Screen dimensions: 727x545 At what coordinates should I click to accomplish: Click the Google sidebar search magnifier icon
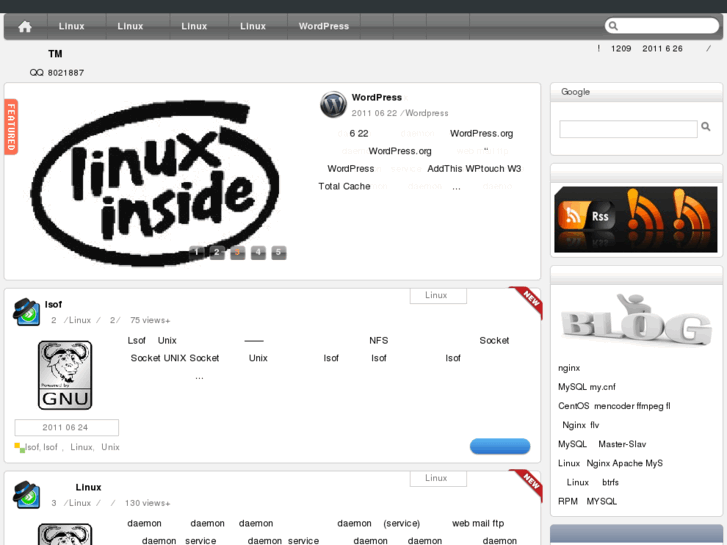point(706,127)
